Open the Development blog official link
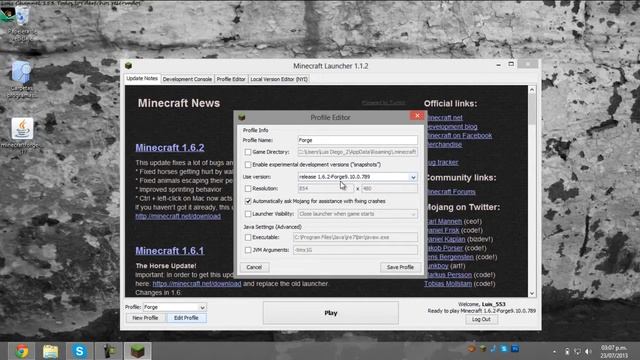This screenshot has width=640, height=360. coord(451,127)
